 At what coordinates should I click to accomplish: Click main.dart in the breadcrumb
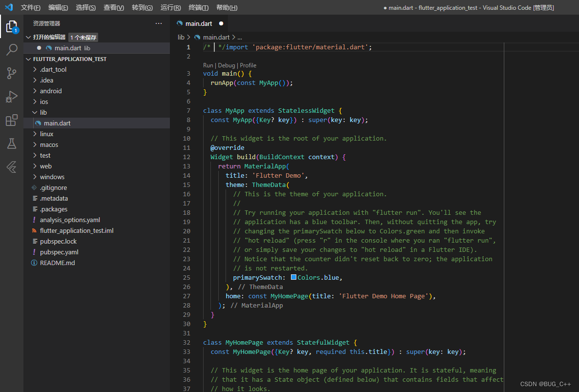tap(216, 37)
